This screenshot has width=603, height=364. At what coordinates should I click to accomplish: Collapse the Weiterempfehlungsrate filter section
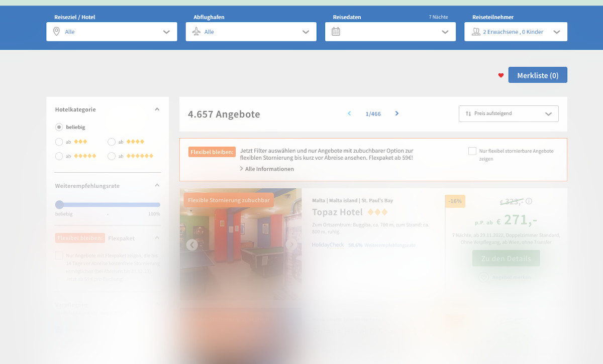click(157, 185)
